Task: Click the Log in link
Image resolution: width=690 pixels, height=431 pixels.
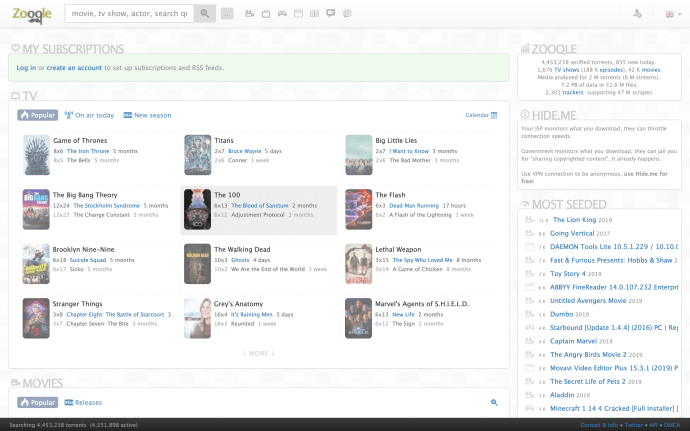Action: [x=26, y=67]
